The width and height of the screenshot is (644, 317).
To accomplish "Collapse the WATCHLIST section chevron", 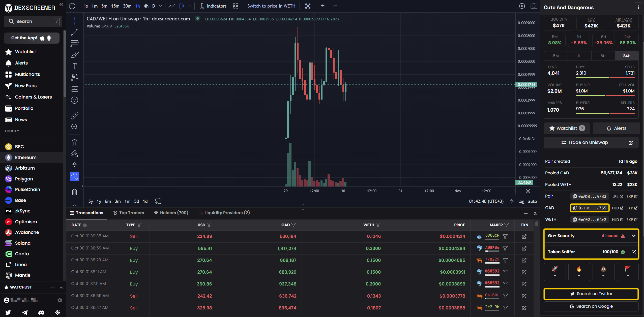I will tap(61, 287).
